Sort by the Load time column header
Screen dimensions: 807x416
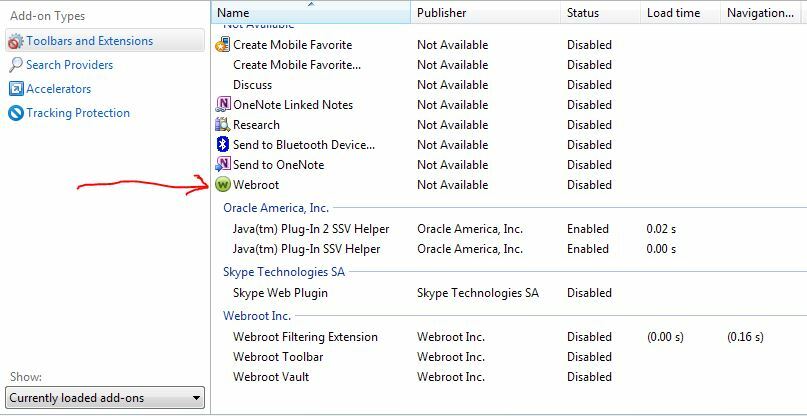point(680,13)
